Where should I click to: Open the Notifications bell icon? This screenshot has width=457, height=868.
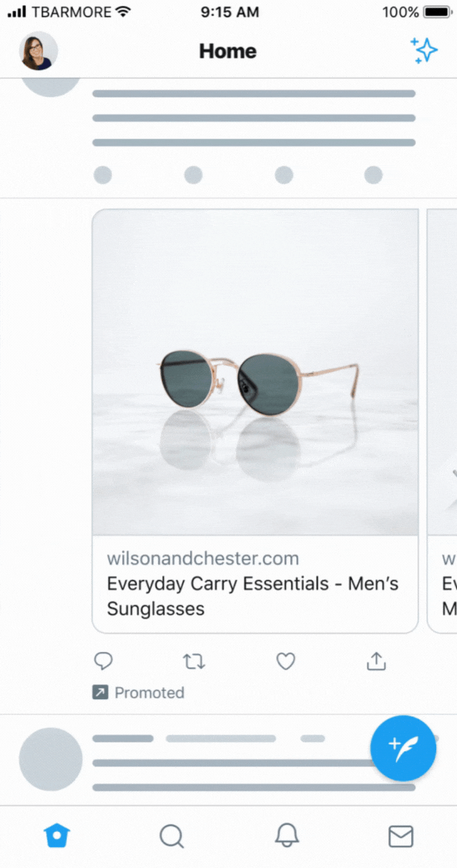point(286,837)
